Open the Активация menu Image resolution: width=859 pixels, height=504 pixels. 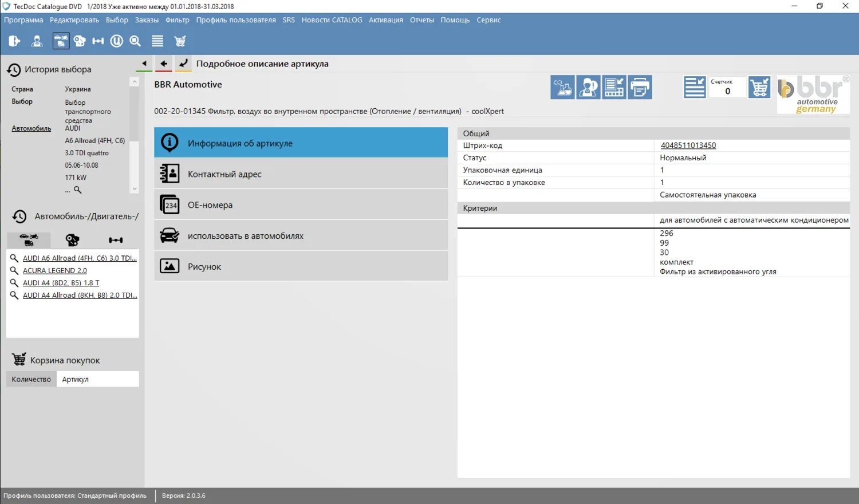[386, 20]
